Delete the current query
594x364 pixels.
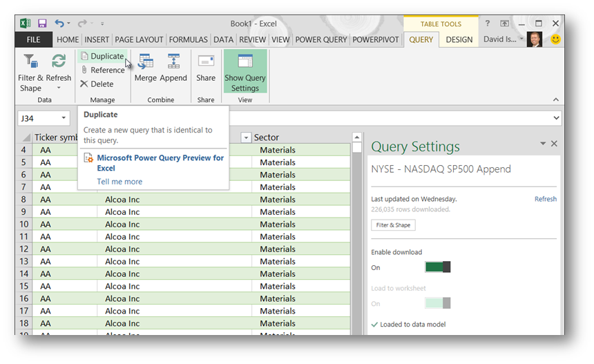click(97, 84)
